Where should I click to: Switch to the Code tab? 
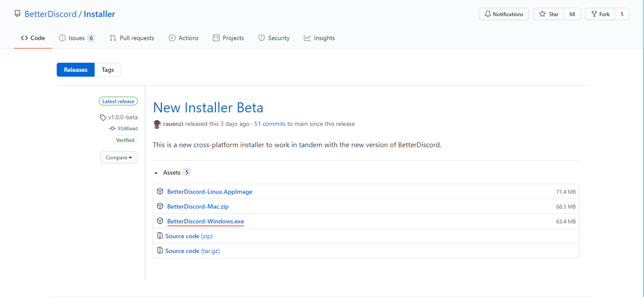(x=33, y=38)
